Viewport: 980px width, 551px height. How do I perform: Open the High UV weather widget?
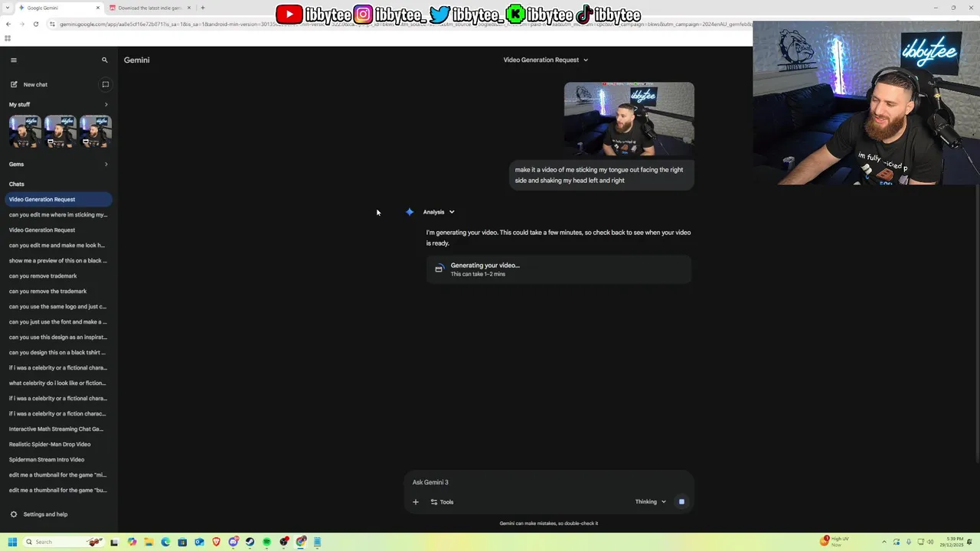835,542
